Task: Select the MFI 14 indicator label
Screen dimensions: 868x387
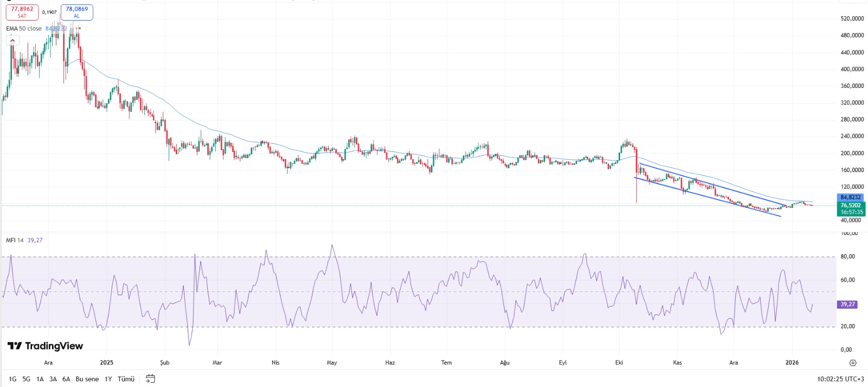Action: tap(15, 240)
